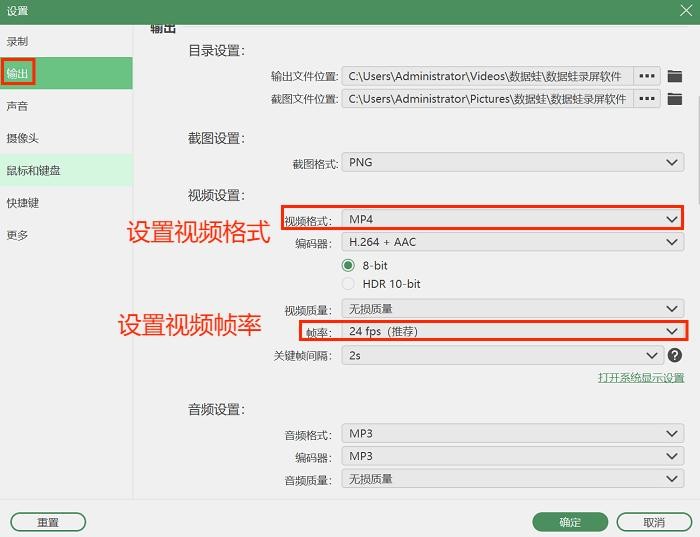700x537 pixels.
Task: Open the PNG screenshot format dropdown
Action: point(511,162)
